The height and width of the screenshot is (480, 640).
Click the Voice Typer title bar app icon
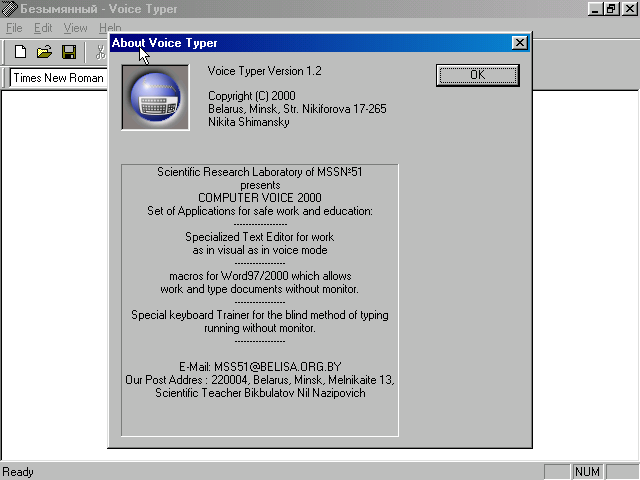coord(9,9)
